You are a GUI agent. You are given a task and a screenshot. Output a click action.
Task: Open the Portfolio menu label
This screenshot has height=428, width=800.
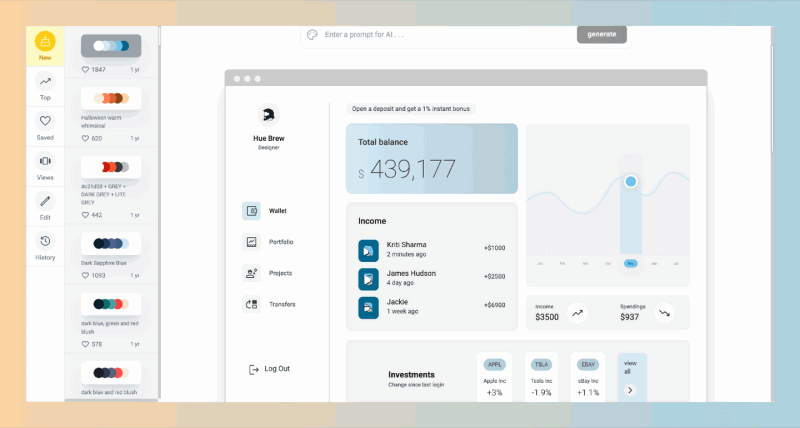(x=281, y=242)
